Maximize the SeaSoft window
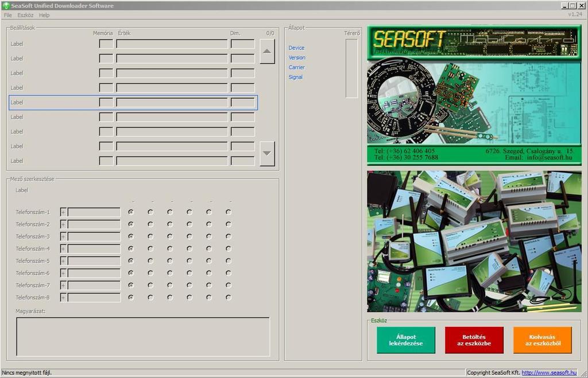The image size is (588, 378). [x=572, y=6]
